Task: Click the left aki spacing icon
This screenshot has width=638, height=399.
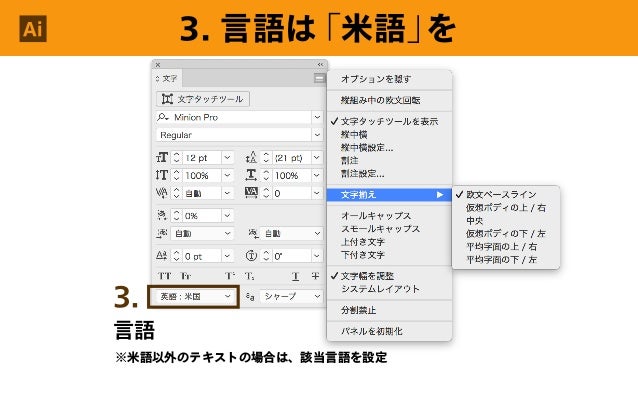Action: 162,233
